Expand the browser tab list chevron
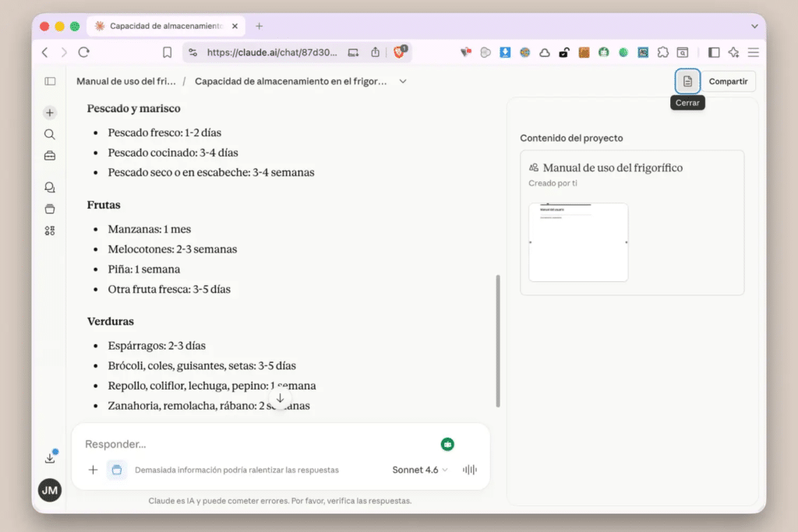Image resolution: width=798 pixels, height=532 pixels. (754, 26)
